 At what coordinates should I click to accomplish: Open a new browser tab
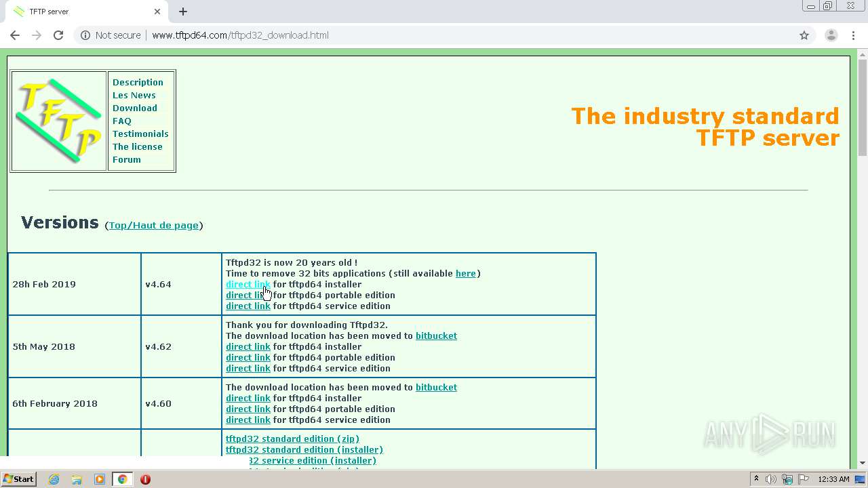click(183, 12)
